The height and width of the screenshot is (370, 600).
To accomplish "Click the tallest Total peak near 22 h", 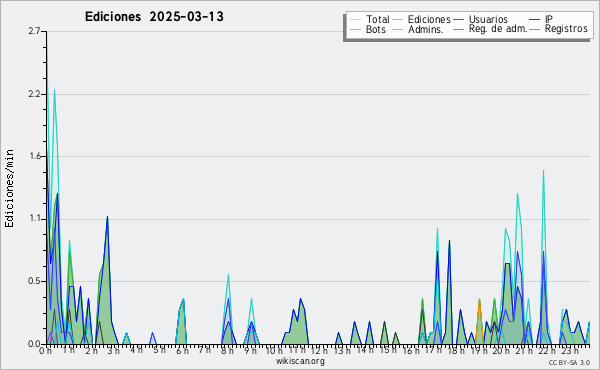I will [x=543, y=171].
